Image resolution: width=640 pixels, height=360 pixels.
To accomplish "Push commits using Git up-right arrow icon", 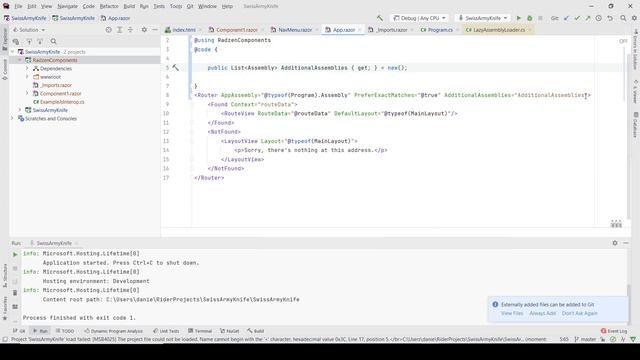I will tap(588, 18).
